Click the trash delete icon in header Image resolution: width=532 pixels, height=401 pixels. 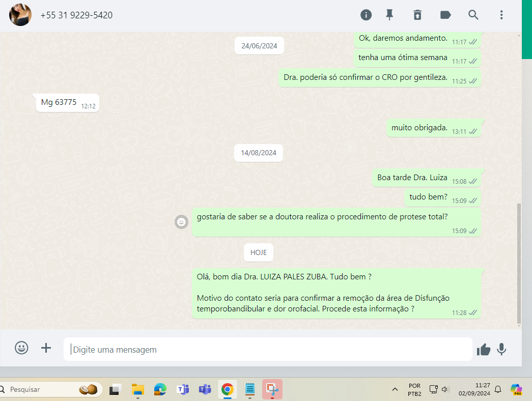[x=417, y=15]
